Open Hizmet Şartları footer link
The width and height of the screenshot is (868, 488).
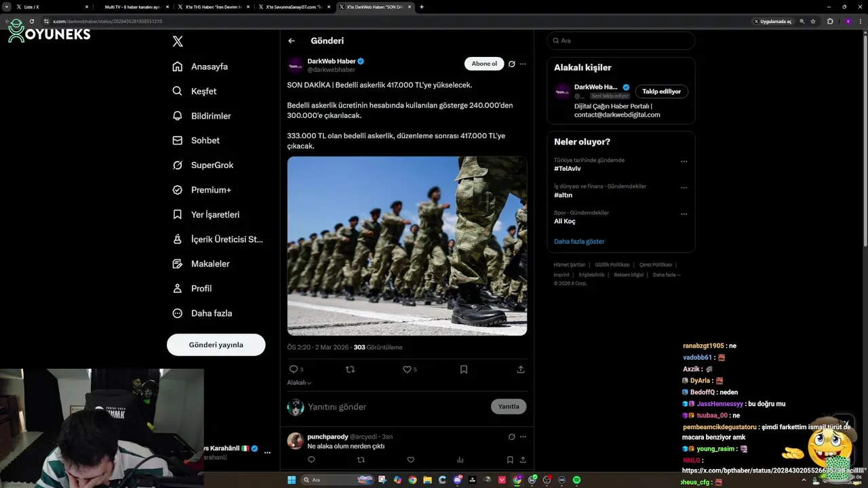point(570,264)
